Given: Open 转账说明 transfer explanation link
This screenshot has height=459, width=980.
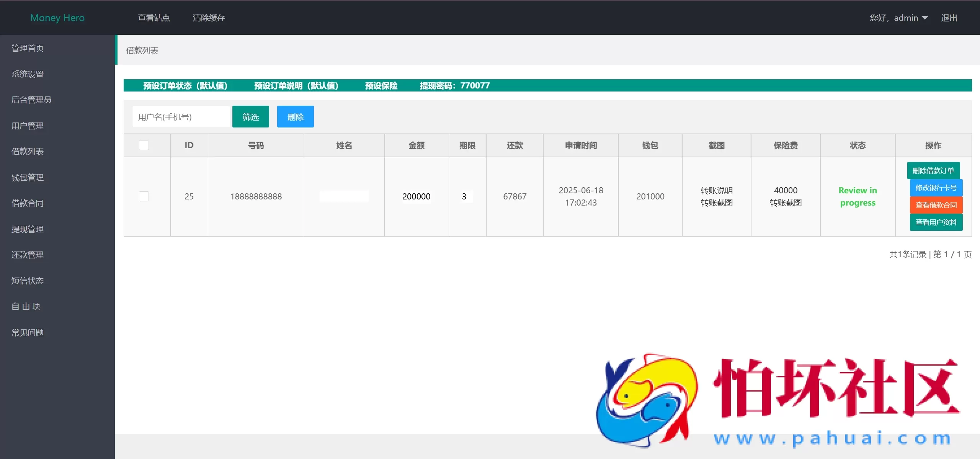Looking at the screenshot, I should click(716, 190).
